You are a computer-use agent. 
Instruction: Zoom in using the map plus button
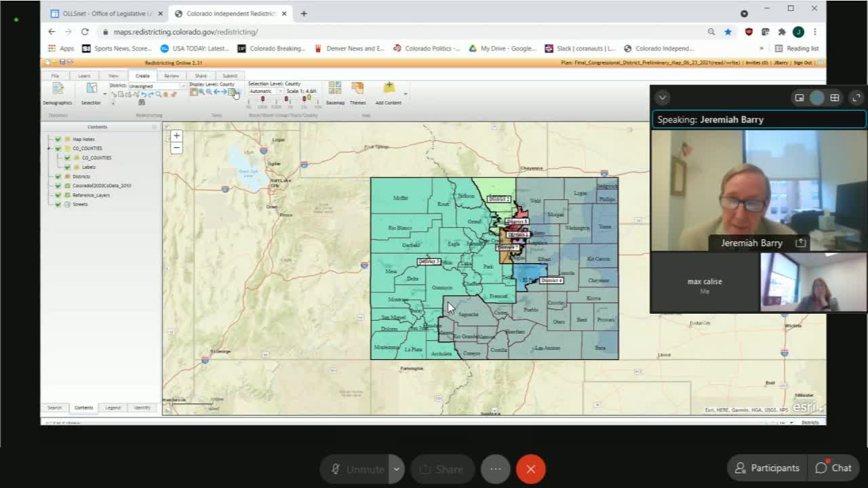(x=176, y=136)
